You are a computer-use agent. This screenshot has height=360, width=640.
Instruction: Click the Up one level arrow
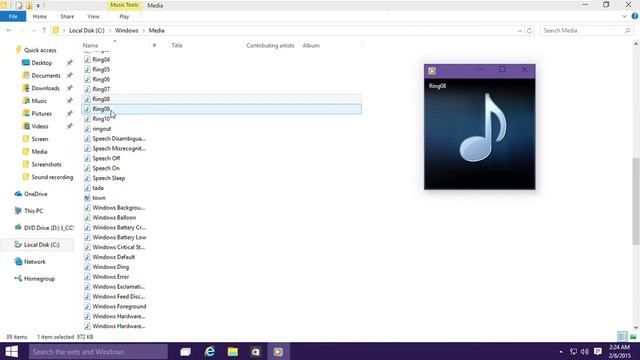point(44,30)
